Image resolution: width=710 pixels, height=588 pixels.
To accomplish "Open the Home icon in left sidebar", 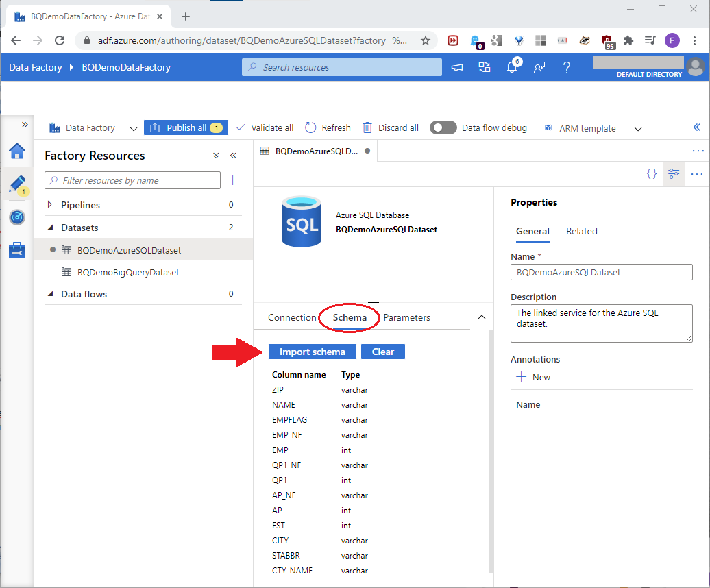I will [17, 151].
